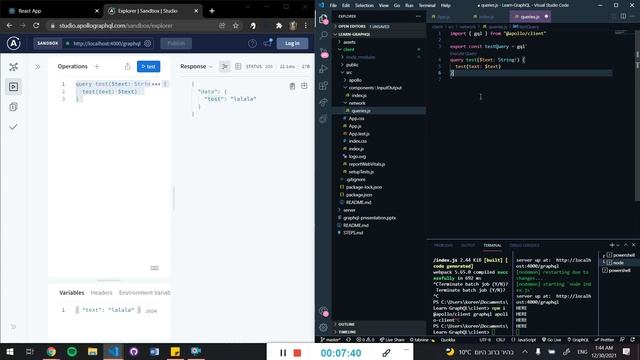
Task: Open VS Code Extensions activity icon
Action: click(x=324, y=85)
